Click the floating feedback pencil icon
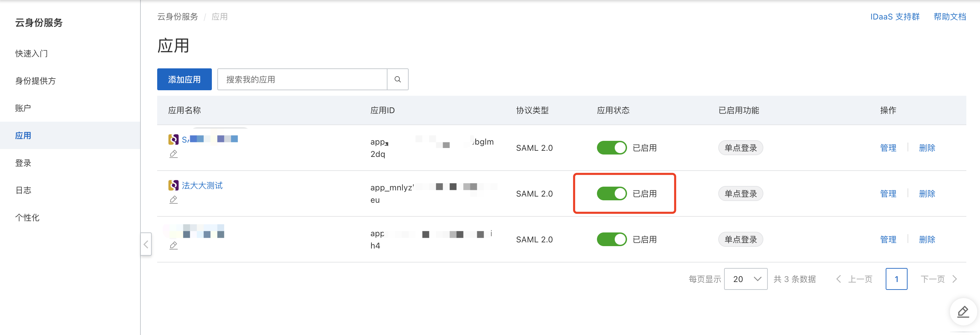 [x=963, y=312]
